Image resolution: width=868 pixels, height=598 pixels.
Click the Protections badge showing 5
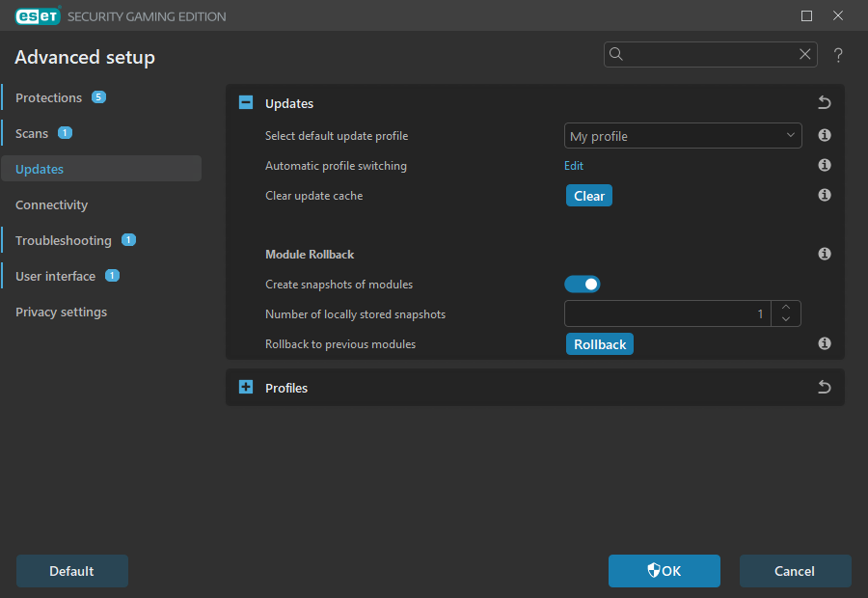click(98, 96)
